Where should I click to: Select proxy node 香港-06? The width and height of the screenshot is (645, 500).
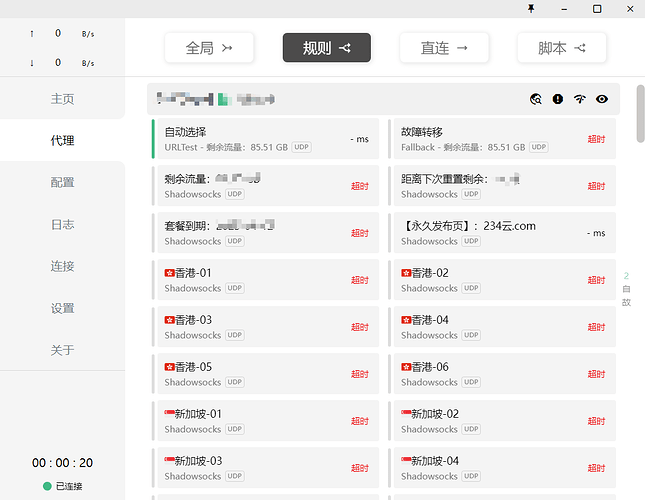[502, 373]
